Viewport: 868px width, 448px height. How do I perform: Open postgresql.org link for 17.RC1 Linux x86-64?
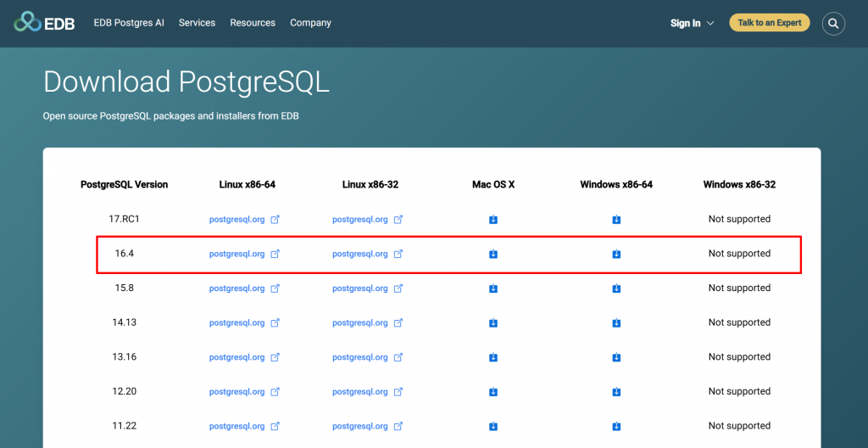[237, 220]
